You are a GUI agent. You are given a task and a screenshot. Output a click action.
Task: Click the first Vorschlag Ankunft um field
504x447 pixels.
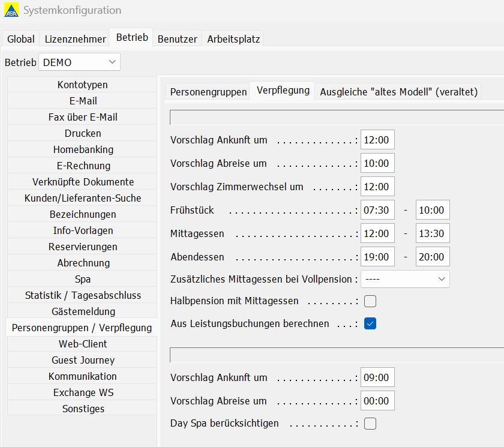377,140
